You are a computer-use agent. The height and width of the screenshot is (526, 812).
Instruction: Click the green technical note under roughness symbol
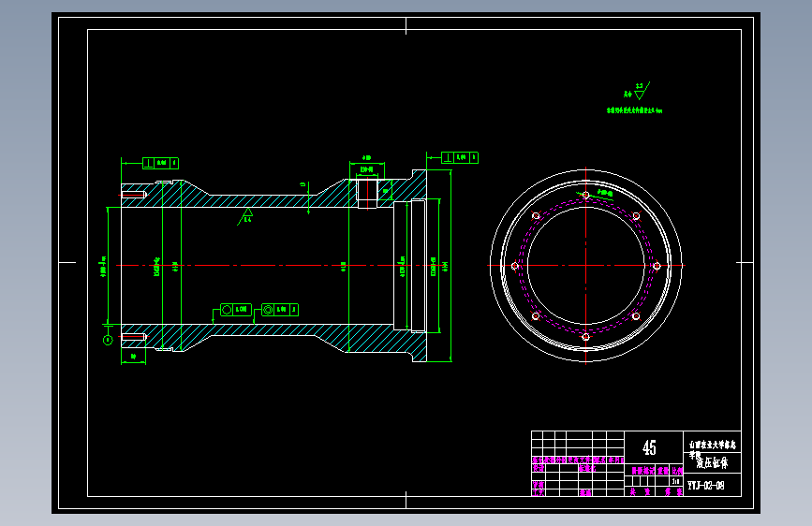[634, 110]
